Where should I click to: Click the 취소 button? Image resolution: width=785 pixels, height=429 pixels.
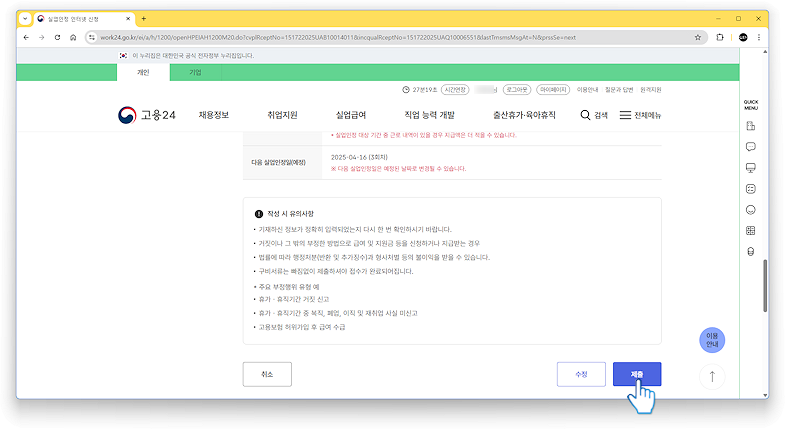[x=267, y=374]
